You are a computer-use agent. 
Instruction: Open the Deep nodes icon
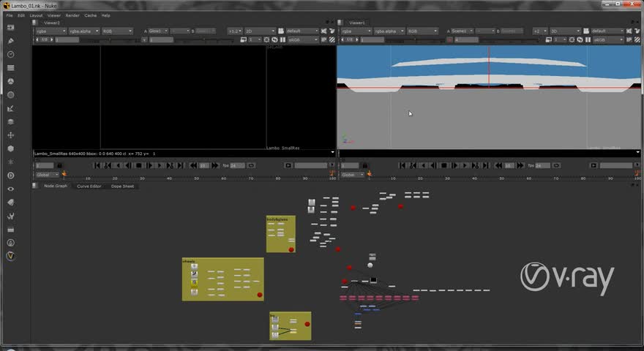click(11, 175)
